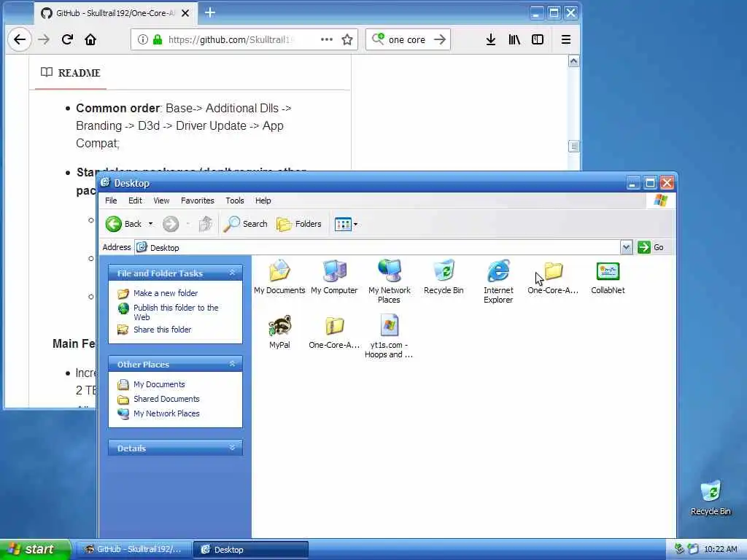The width and height of the screenshot is (747, 560).
Task: Select yt1s.com - Hoops and ... media file
Action: (x=390, y=335)
